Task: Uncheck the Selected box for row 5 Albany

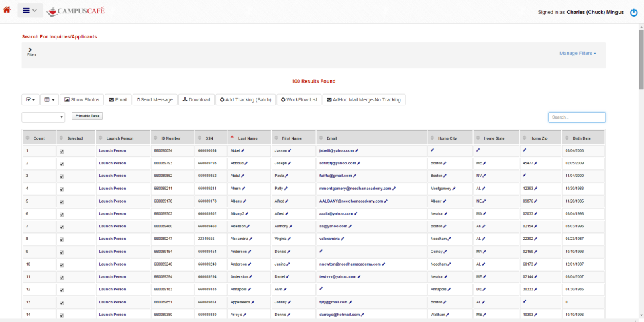Action: [62, 202]
